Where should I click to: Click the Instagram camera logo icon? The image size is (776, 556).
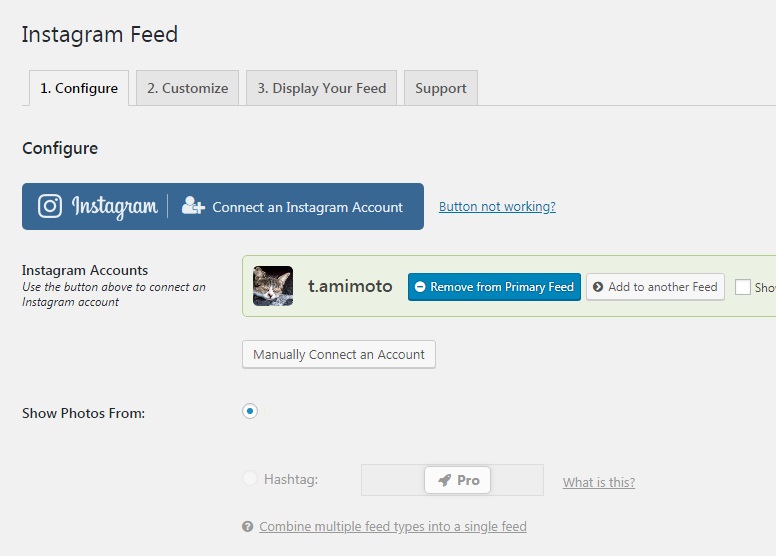(50, 206)
